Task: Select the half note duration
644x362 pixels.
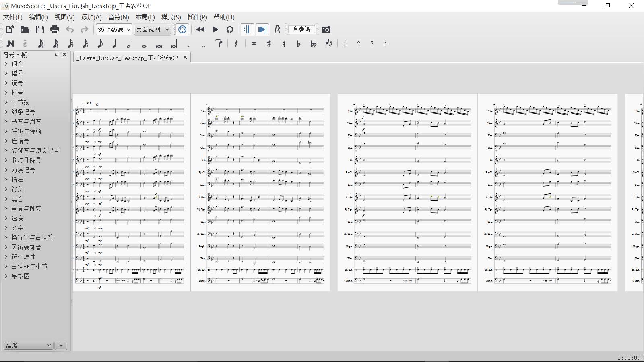Action: pos(129,43)
